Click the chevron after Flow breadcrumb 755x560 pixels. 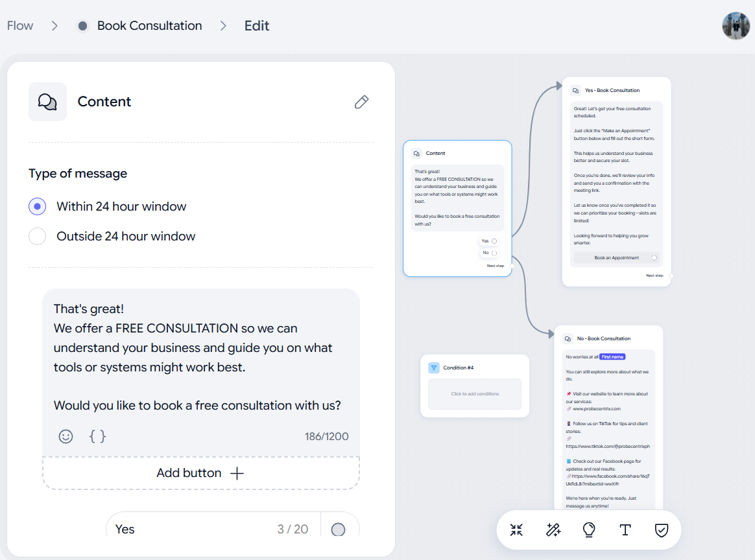point(54,25)
